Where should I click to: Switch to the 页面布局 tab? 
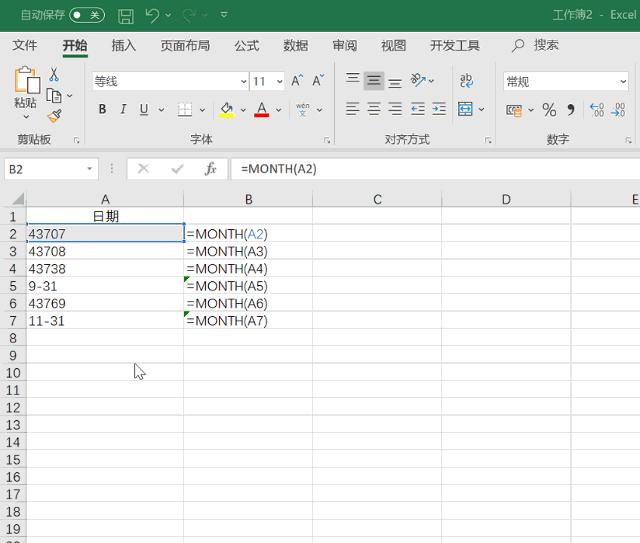[185, 45]
